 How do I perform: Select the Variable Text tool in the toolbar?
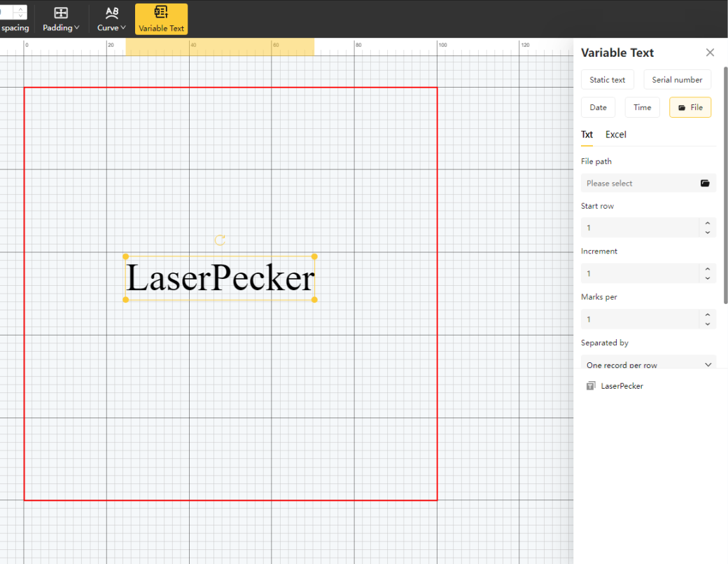pos(161,19)
